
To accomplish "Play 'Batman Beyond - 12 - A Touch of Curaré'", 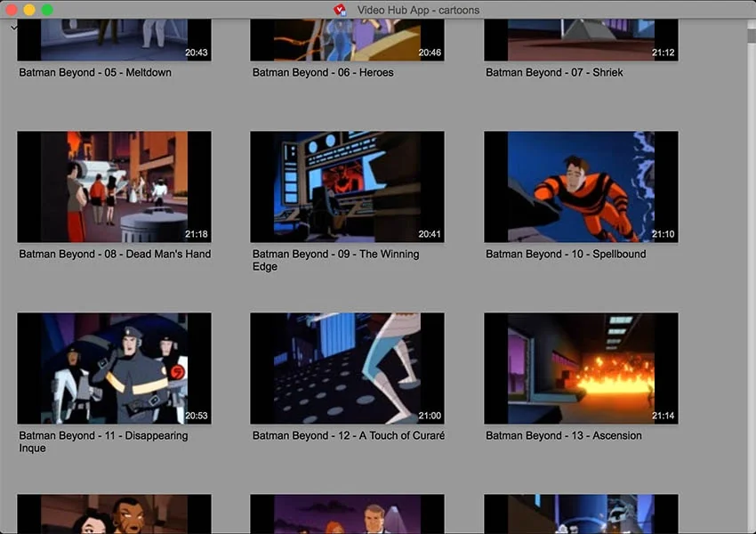I will pyautogui.click(x=347, y=368).
